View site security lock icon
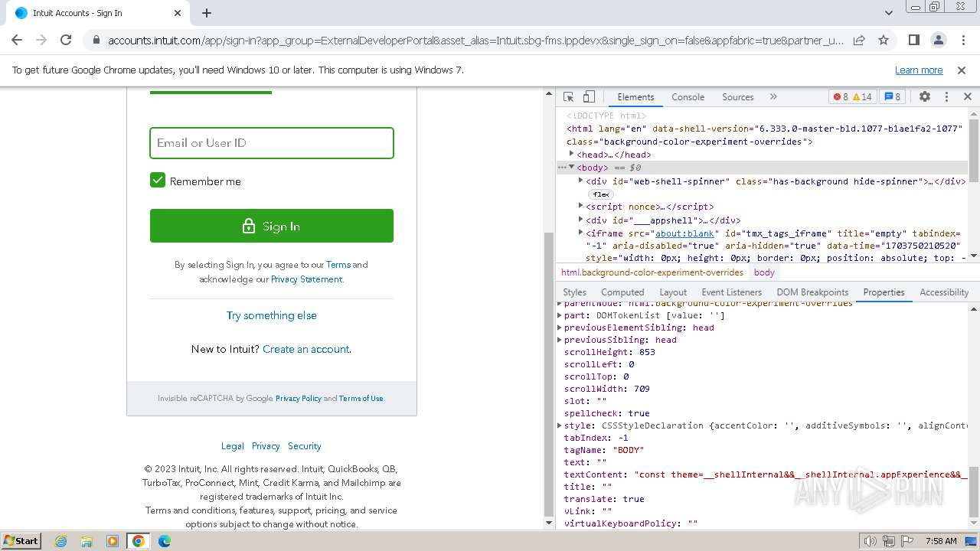Screen dimensions: 980x551 click(x=96, y=41)
